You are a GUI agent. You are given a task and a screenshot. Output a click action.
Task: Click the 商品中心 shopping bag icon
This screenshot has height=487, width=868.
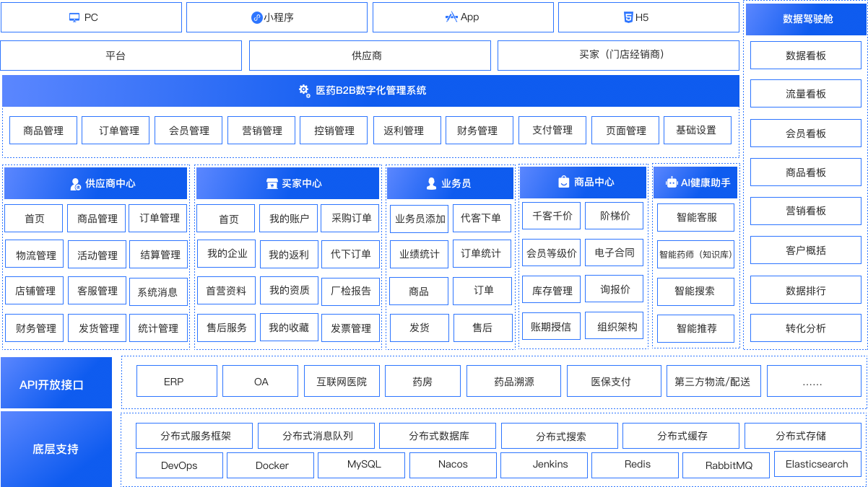click(564, 183)
